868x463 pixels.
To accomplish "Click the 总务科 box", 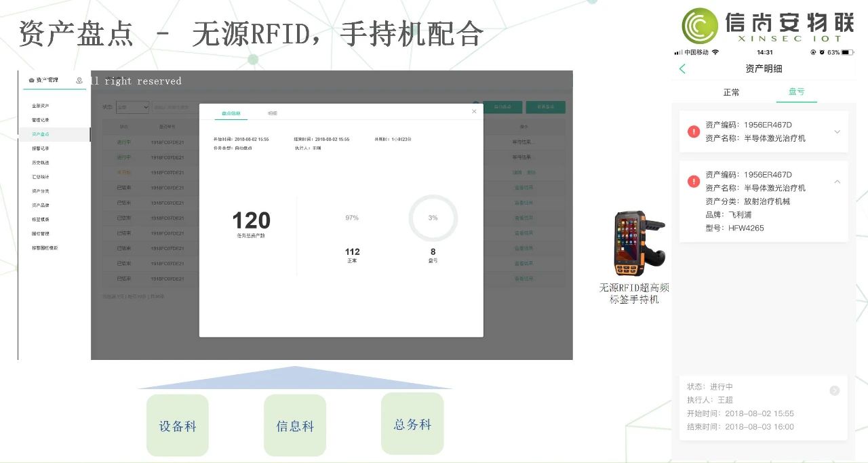I will click(412, 424).
